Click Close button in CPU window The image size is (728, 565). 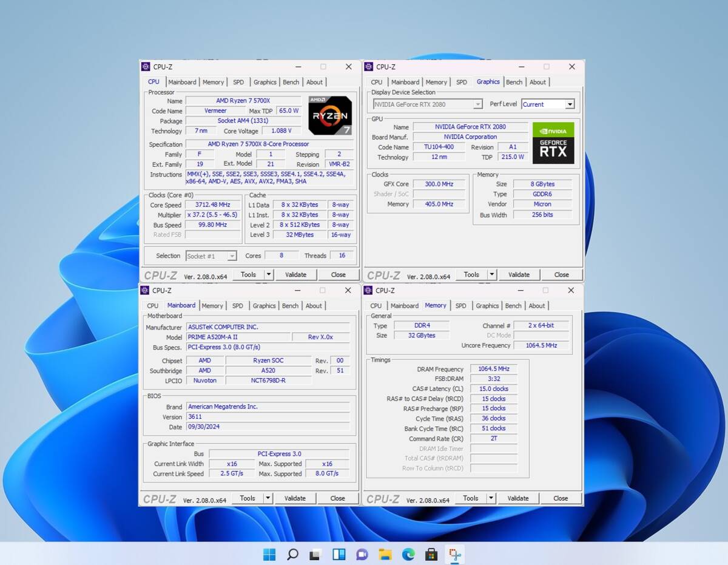[339, 274]
